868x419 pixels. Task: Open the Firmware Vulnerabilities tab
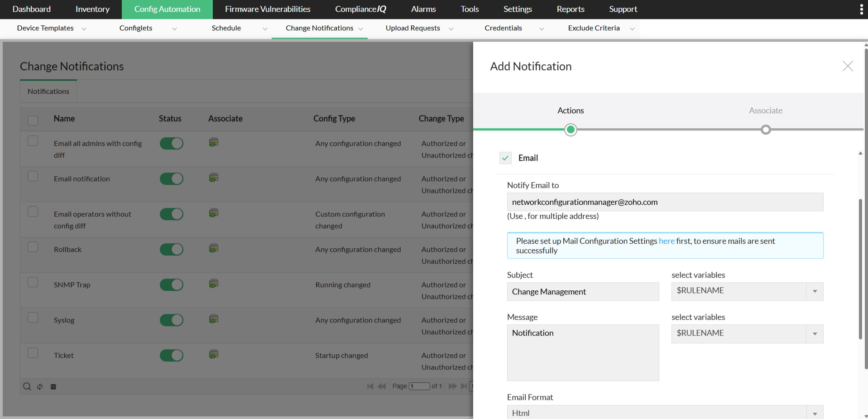tap(268, 10)
